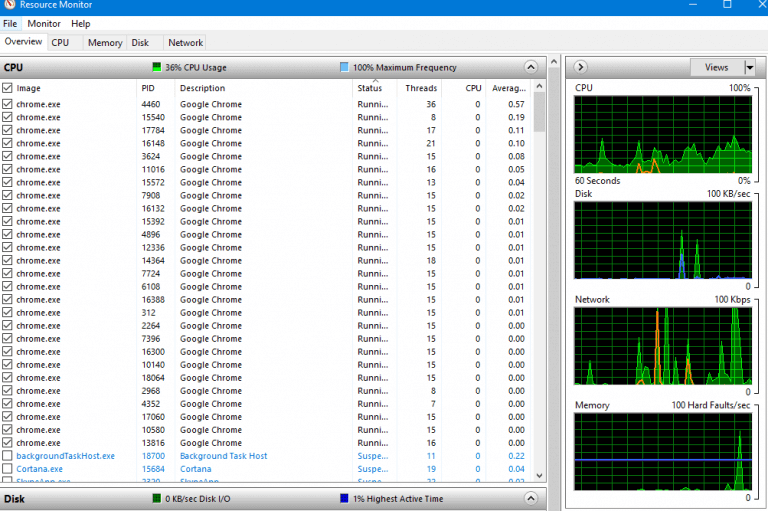
Task: Click the green CPU Usage indicator square
Action: pyautogui.click(x=157, y=67)
